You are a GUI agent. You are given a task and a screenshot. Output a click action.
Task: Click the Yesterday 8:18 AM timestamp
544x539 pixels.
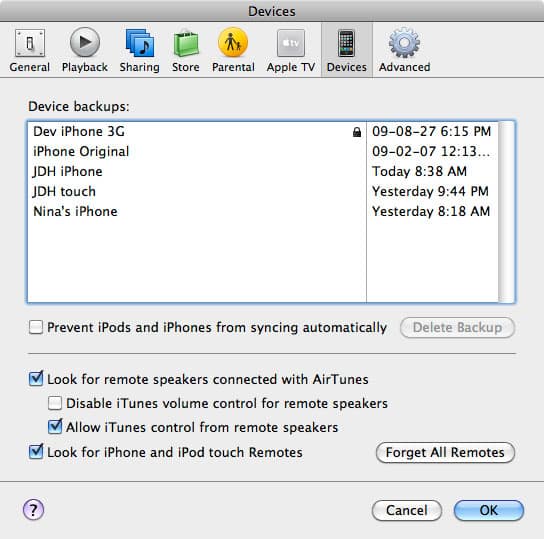(x=431, y=211)
